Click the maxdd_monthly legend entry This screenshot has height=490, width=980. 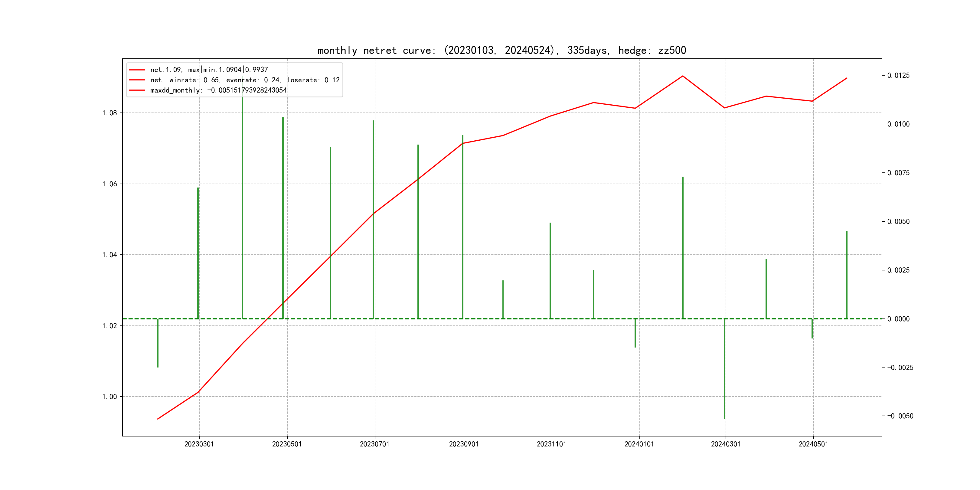pos(218,90)
